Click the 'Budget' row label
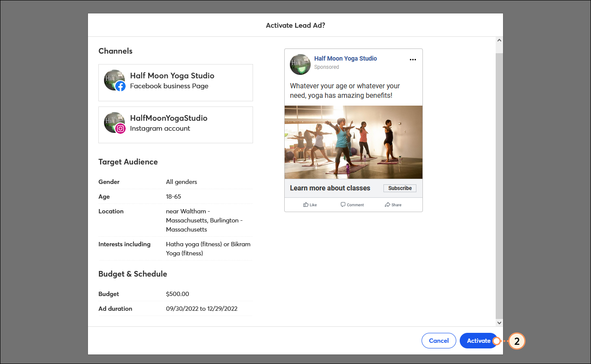This screenshot has height=364, width=591. point(109,294)
